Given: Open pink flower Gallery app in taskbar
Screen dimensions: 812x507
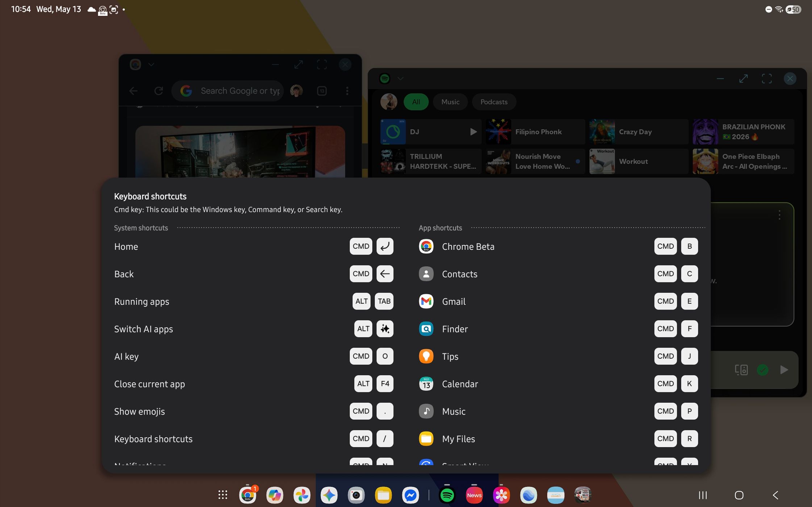Looking at the screenshot, I should pyautogui.click(x=501, y=495).
